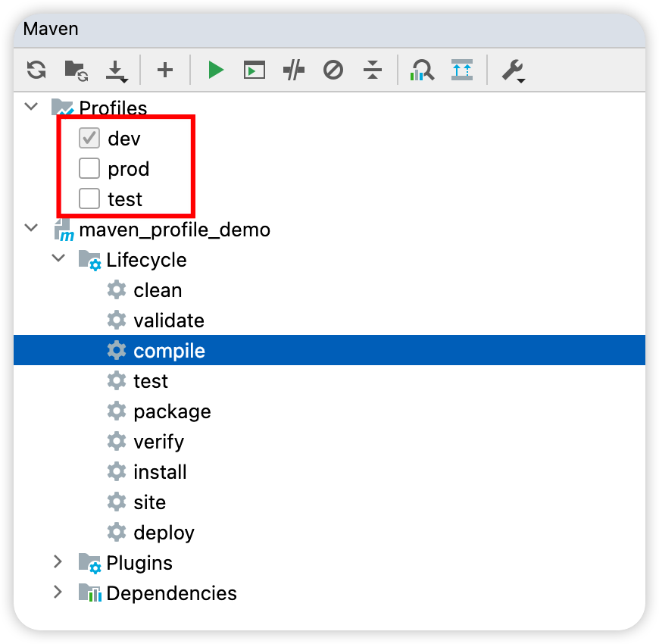Image resolution: width=659 pixels, height=644 pixels.
Task: Select the Plugins tree label
Action: click(x=139, y=564)
